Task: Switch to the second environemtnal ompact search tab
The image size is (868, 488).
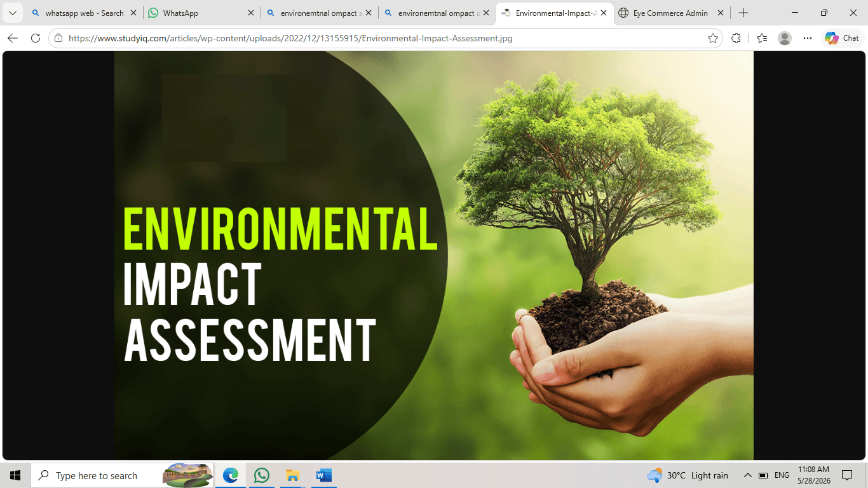Action: coord(437,13)
